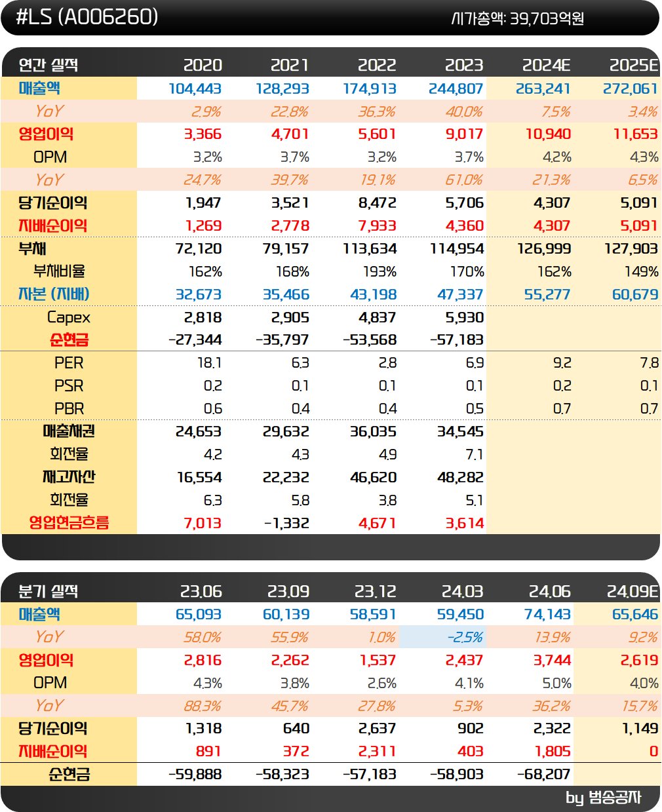Click receivables turnover value 7.1
This screenshot has height=812, width=662.
click(x=475, y=455)
